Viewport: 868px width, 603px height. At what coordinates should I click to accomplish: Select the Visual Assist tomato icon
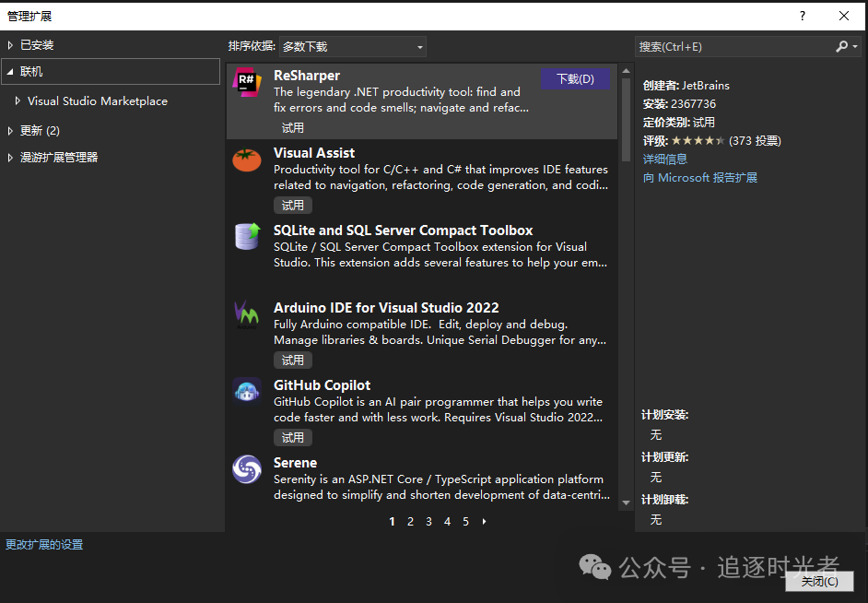247,160
